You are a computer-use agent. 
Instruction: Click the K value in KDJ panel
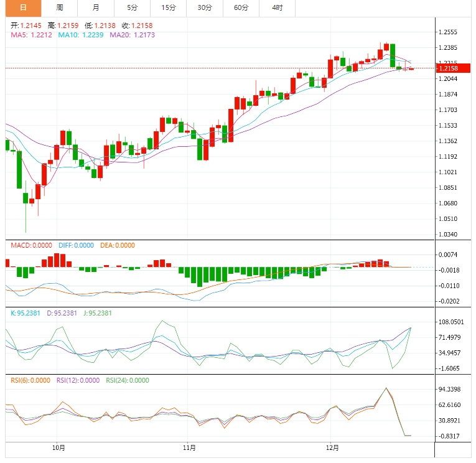pyautogui.click(x=26, y=313)
